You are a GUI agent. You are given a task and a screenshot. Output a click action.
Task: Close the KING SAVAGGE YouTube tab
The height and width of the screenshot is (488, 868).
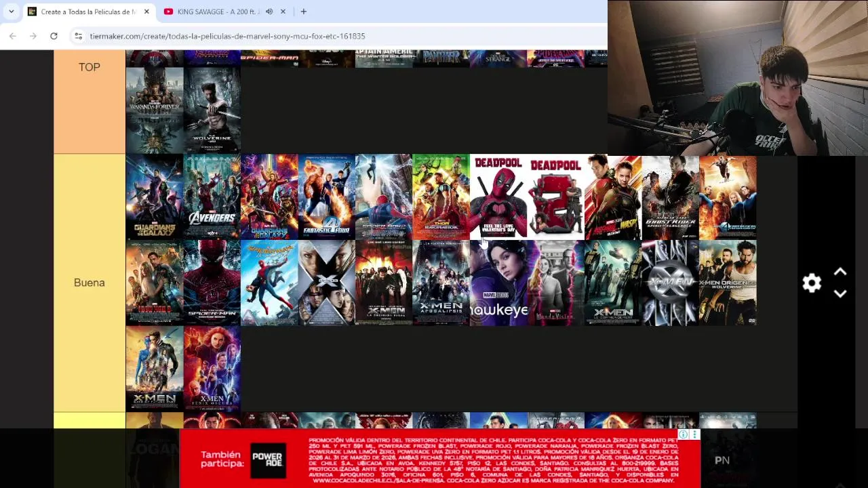[283, 12]
